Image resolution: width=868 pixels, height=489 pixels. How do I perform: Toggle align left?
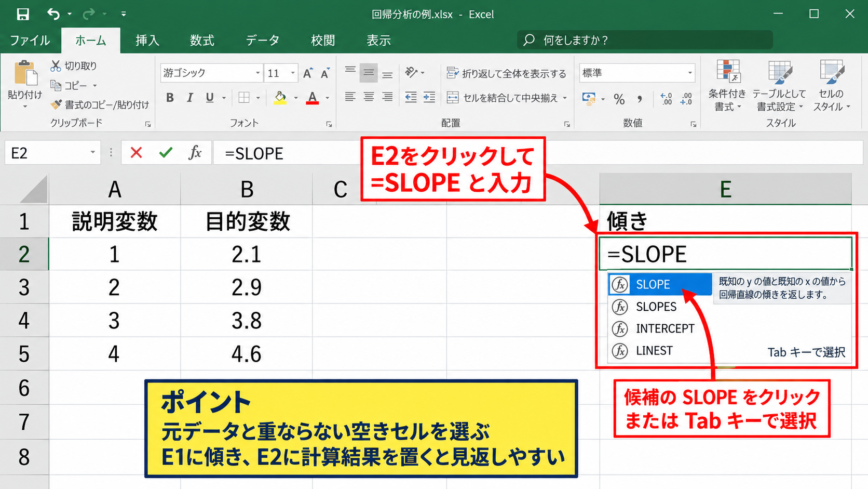tap(350, 97)
